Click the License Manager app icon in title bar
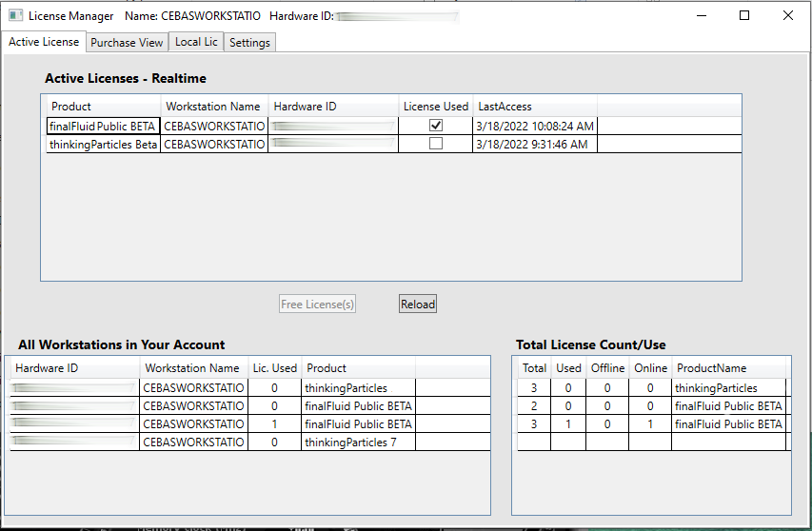 [15, 16]
